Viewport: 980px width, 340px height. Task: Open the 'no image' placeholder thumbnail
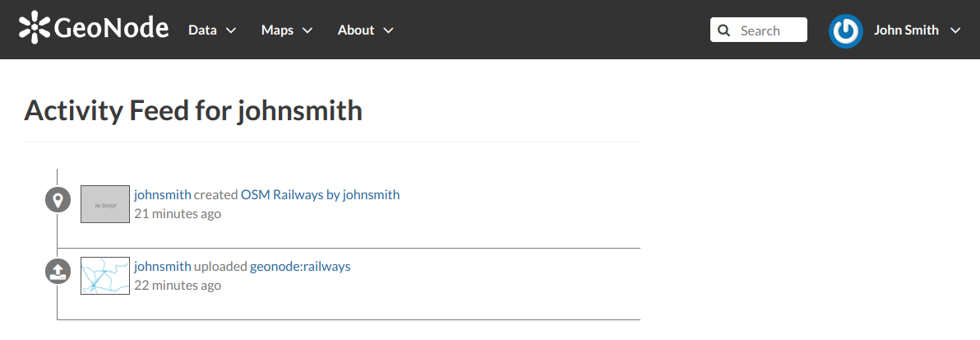(105, 204)
